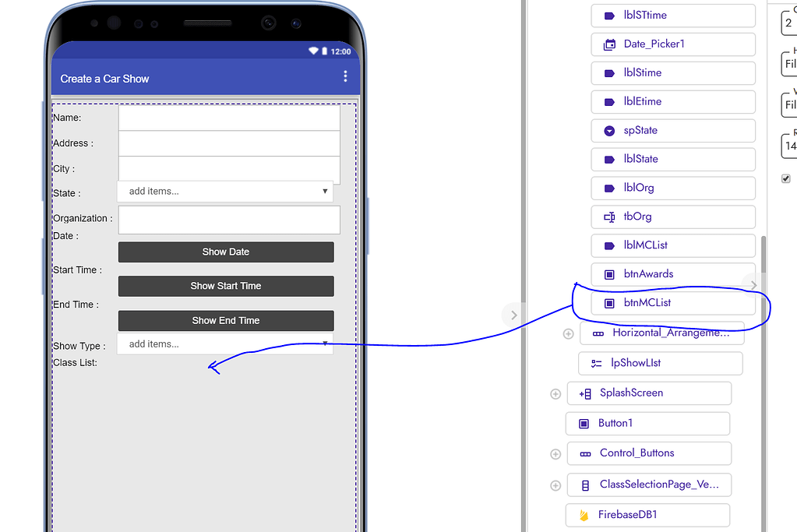Select Date_Picker1 in the component tree
The image size is (797, 532).
point(673,44)
